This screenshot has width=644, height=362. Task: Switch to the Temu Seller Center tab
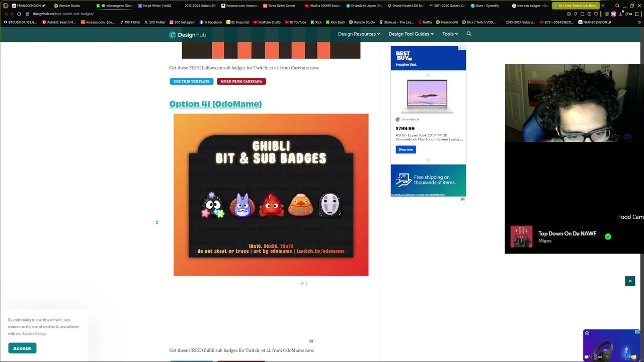280,6
